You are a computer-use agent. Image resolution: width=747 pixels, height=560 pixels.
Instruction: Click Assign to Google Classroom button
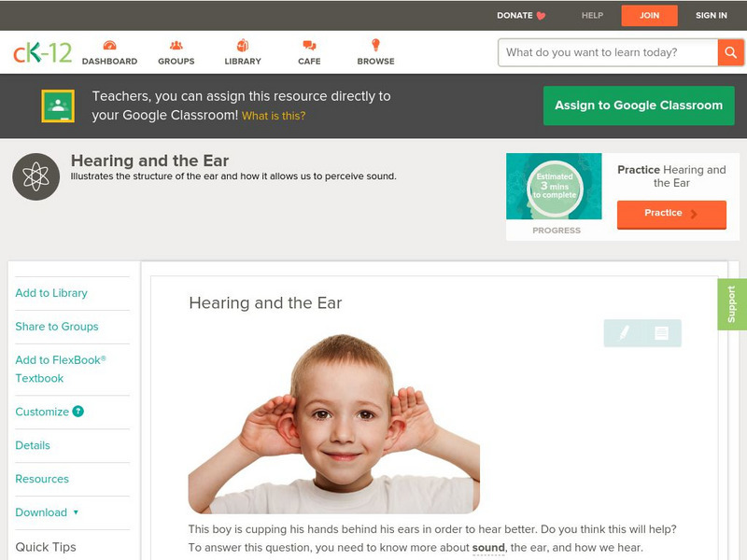[x=639, y=105]
